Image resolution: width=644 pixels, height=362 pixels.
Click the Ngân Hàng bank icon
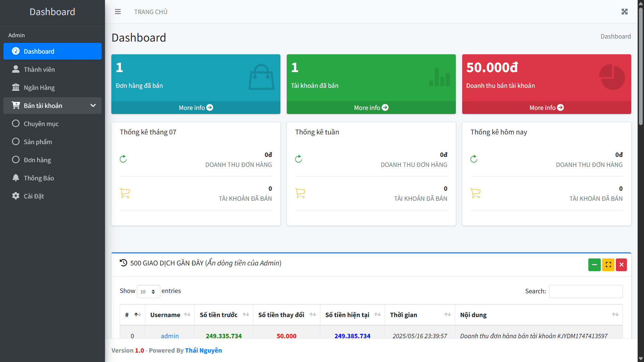(16, 87)
